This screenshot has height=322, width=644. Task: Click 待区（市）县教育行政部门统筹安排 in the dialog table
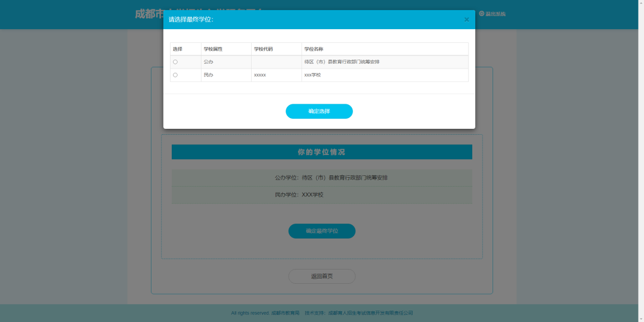point(342,62)
